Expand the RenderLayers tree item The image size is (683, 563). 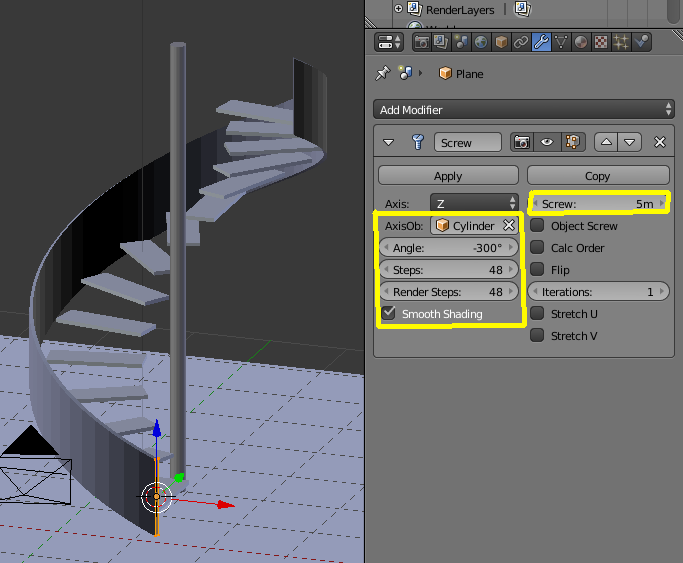[x=398, y=8]
